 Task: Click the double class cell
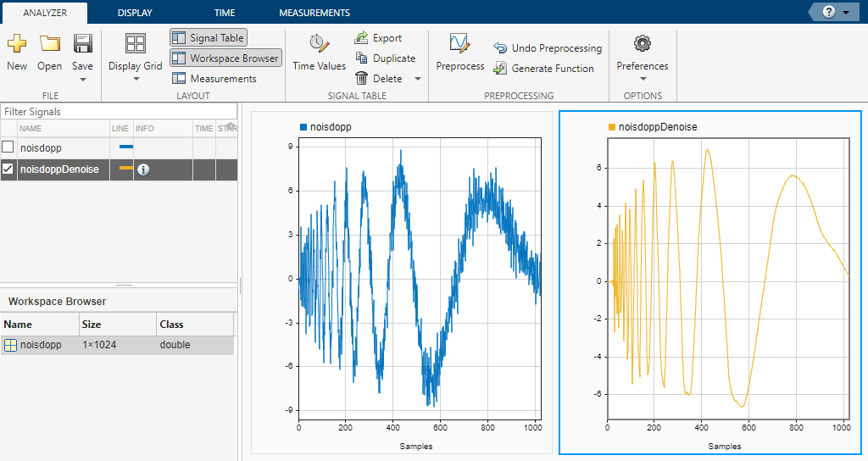click(x=175, y=345)
